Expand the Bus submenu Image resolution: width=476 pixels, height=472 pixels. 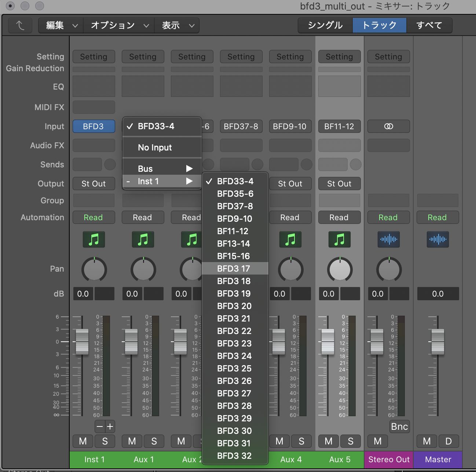point(162,169)
